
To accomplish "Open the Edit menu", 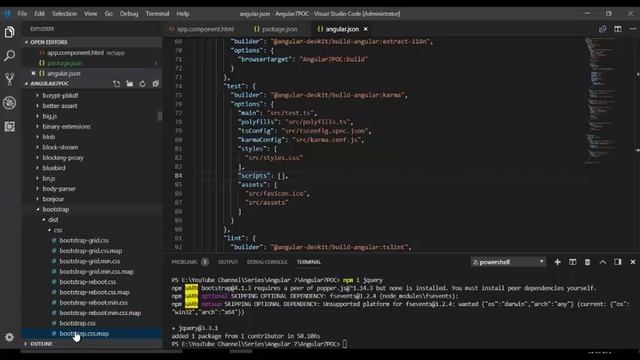I will click(39, 13).
